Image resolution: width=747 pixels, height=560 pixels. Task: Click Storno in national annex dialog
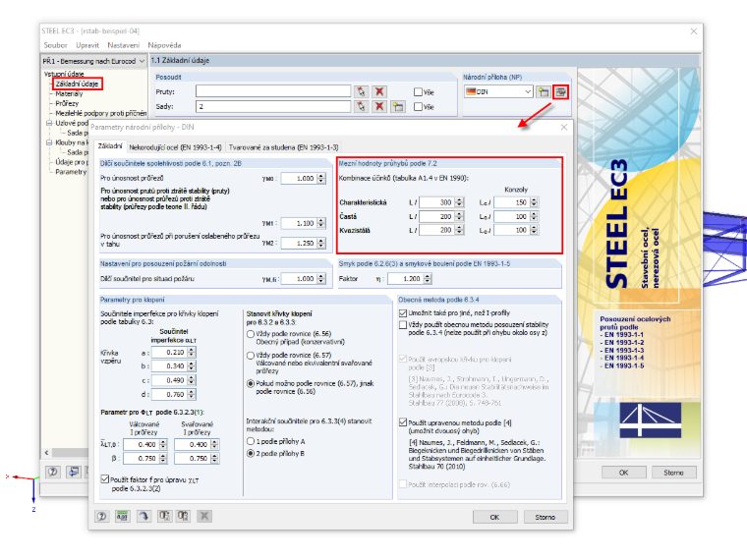(545, 517)
